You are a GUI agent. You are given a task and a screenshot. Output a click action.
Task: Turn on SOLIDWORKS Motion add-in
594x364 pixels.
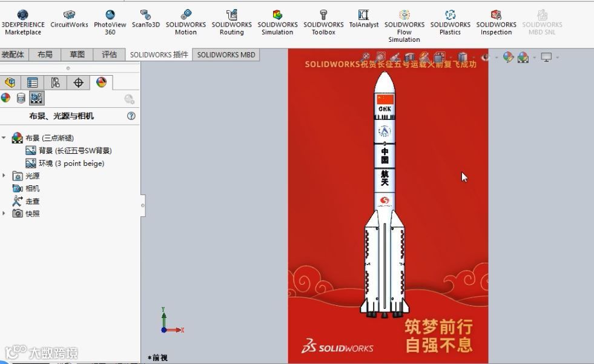186,22
